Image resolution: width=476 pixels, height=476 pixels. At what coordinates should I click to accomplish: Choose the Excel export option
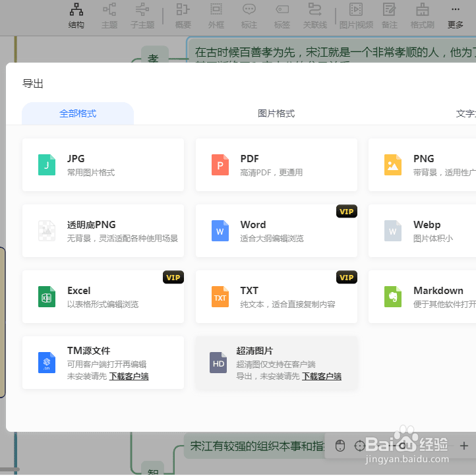tap(104, 297)
